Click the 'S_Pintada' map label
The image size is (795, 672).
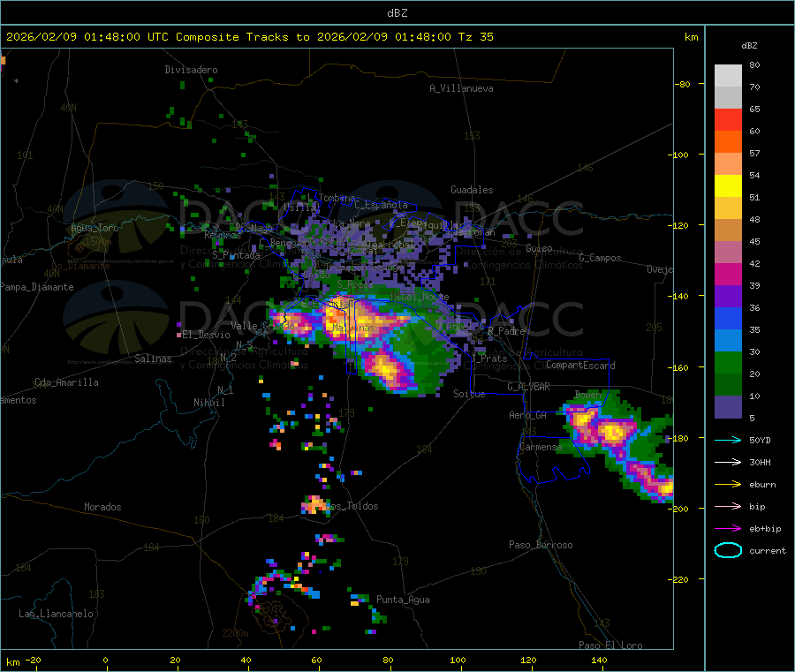tap(236, 255)
